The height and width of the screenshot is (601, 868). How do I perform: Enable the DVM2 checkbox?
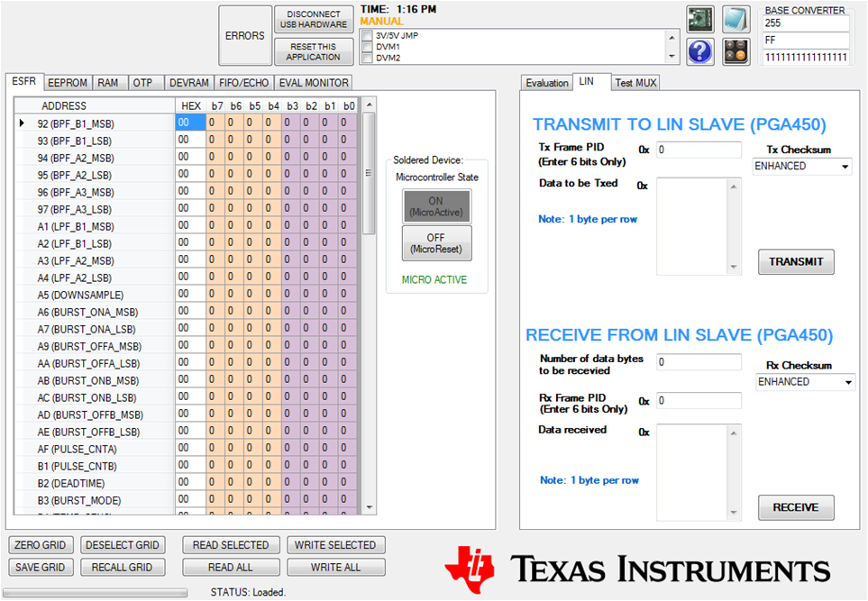tap(367, 57)
